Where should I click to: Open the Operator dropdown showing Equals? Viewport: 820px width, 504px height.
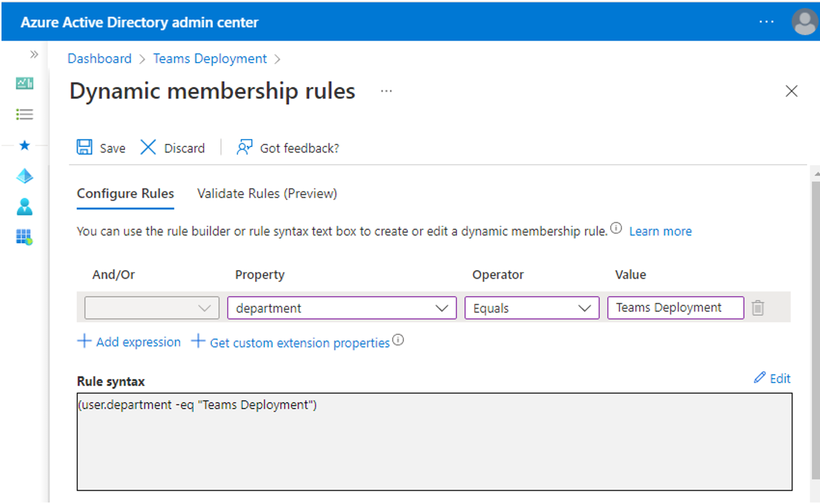point(532,308)
